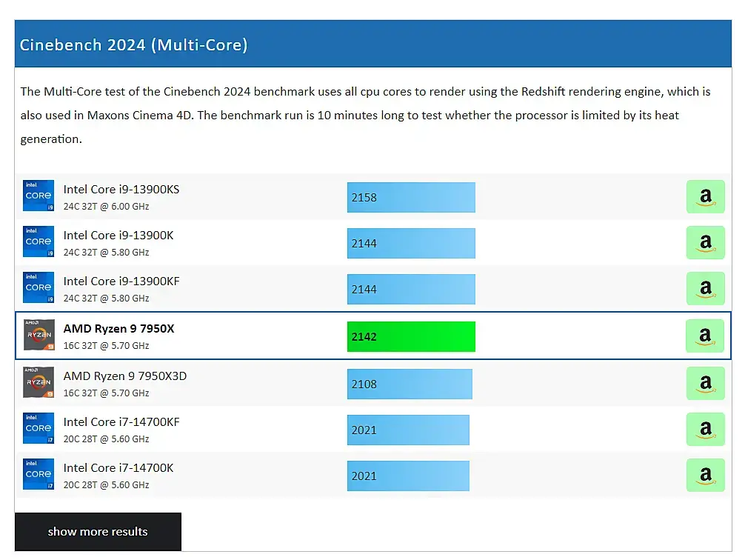Open Amazon link for Intel Core i9-13900KS
This screenshot has width=745, height=560.
[x=705, y=196]
